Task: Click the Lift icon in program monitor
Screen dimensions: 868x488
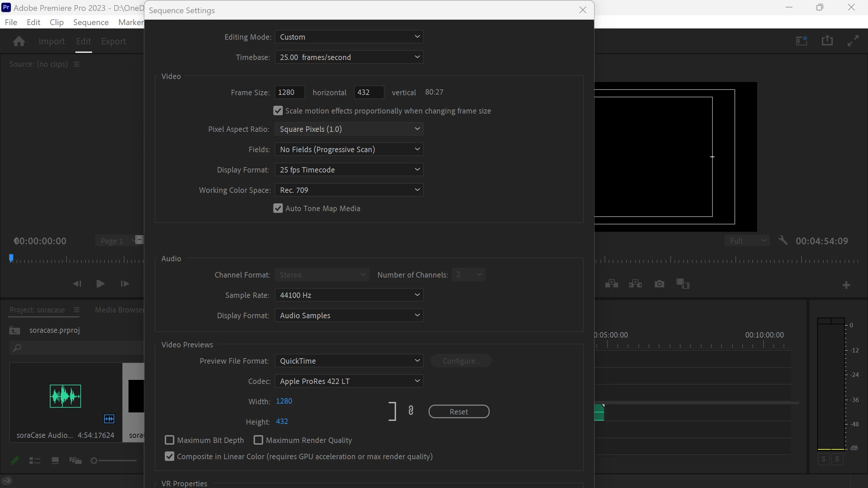Action: coord(611,284)
